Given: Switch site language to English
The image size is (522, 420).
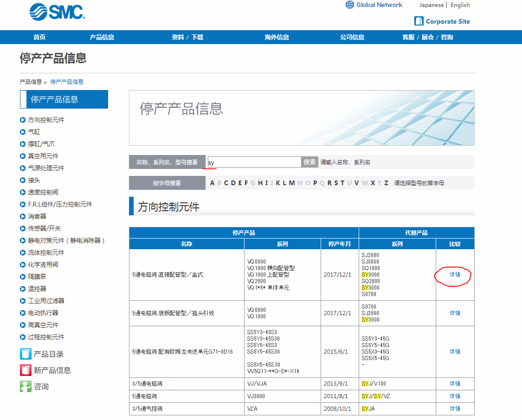Looking at the screenshot, I should [460, 5].
